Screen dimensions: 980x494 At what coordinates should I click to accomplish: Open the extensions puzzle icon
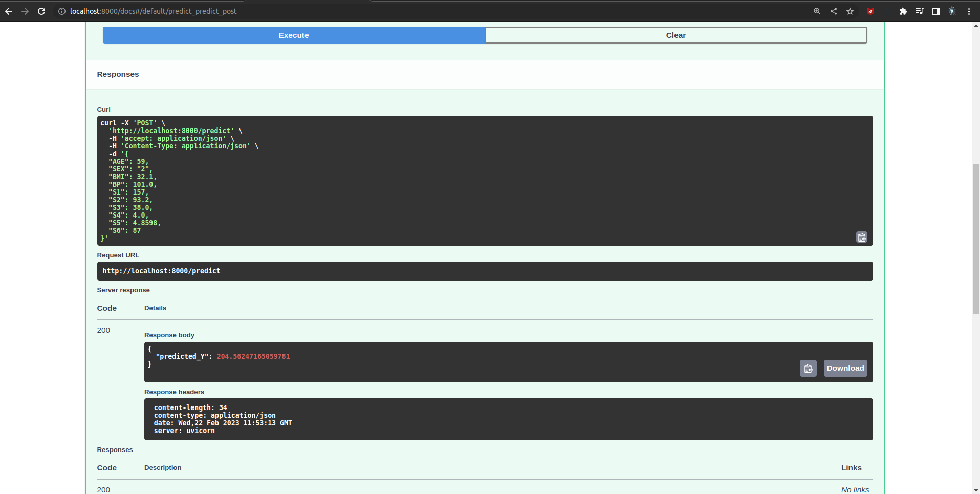[x=903, y=11]
